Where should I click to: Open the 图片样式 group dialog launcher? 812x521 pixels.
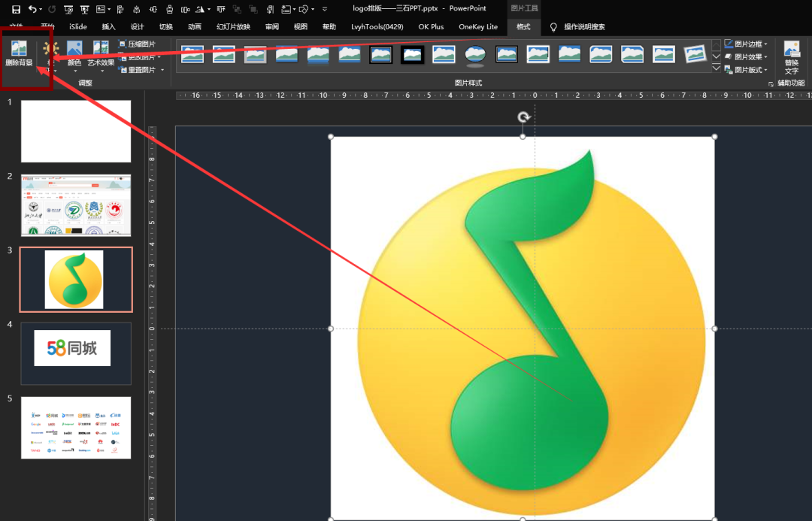pos(771,83)
